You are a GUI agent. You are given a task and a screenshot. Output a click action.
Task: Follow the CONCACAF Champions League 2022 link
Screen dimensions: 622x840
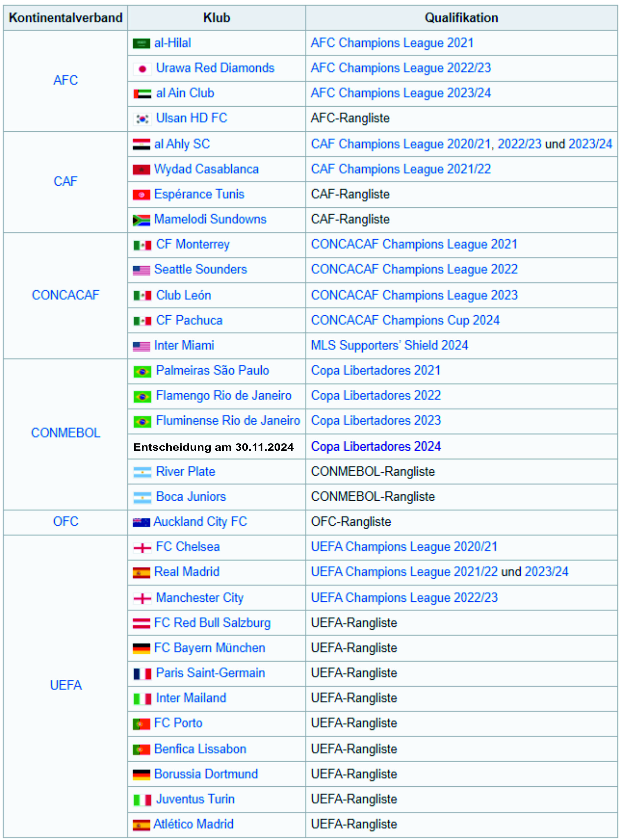[x=414, y=269]
